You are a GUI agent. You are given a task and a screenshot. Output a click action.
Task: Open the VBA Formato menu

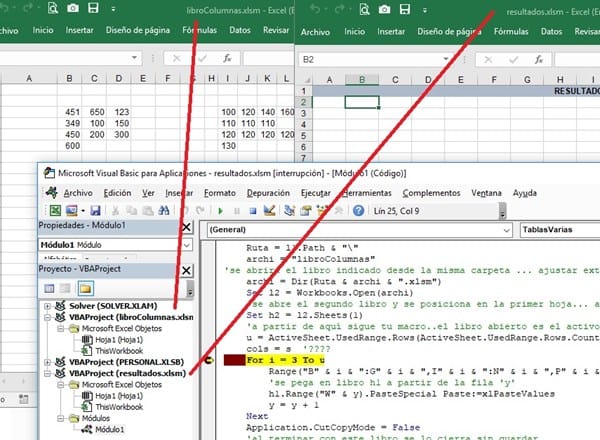tap(220, 193)
